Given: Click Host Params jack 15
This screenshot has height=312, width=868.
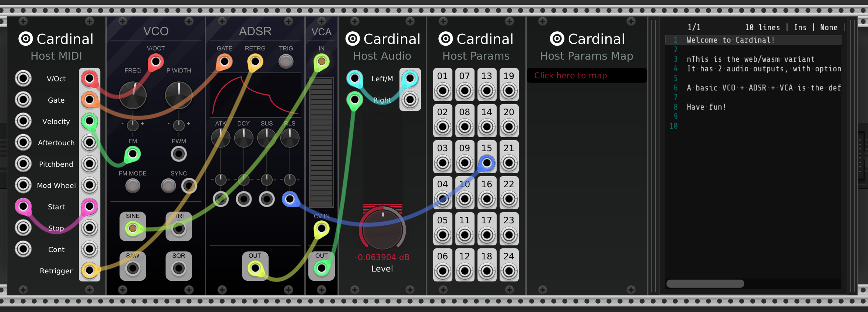Looking at the screenshot, I should (487, 162).
